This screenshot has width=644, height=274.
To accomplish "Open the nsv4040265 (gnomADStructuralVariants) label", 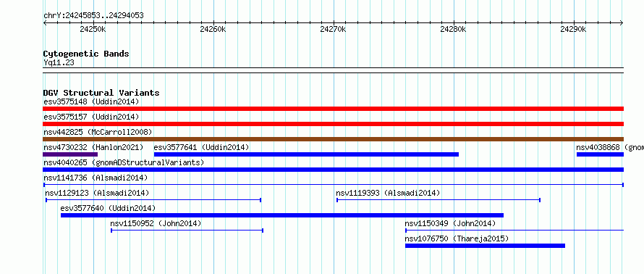I will tap(124, 162).
